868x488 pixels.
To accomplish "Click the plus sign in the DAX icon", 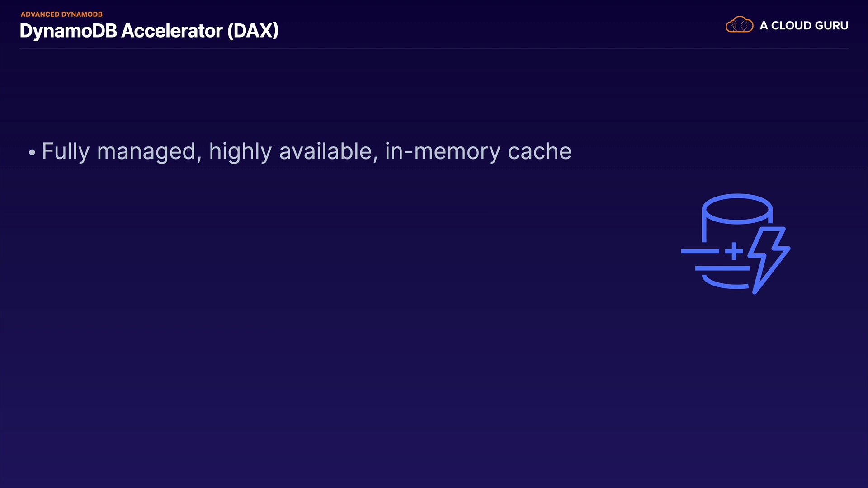I will point(734,251).
